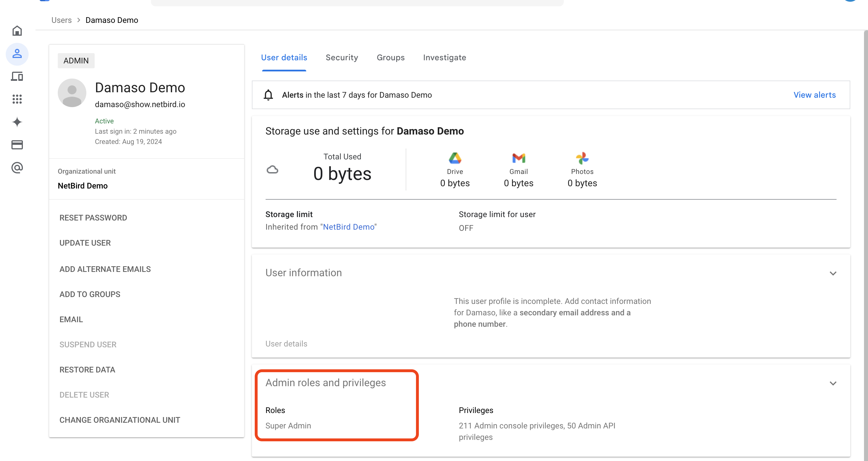Open the Domains @ icon in sidebar
Screen dimensions: 868x461
click(x=17, y=167)
